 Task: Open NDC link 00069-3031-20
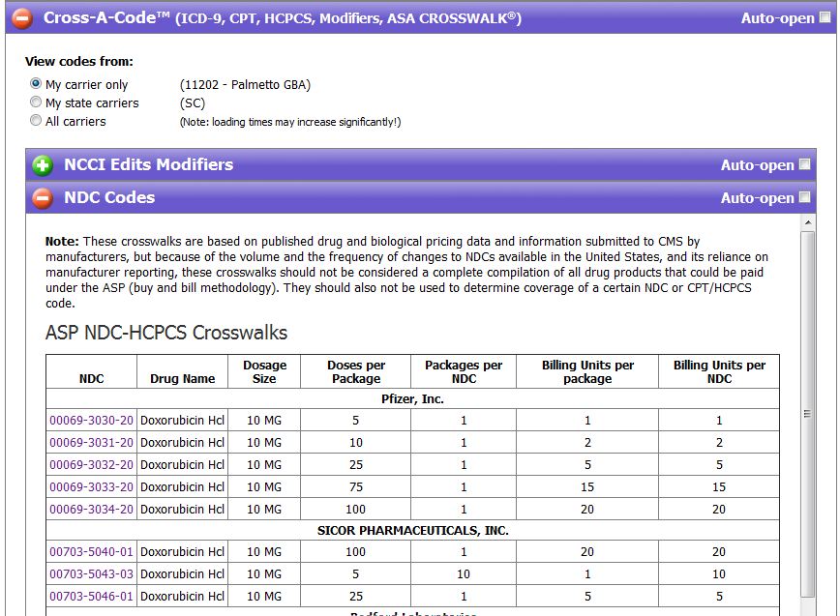[91, 443]
